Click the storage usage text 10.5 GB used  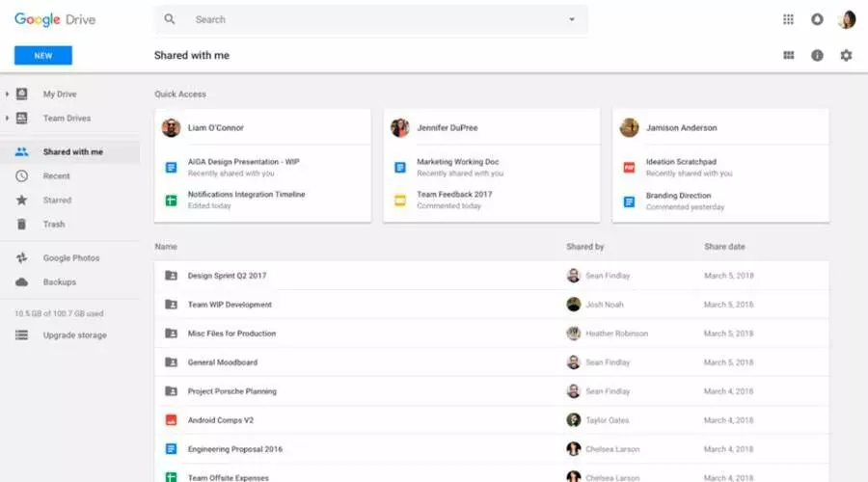pyautogui.click(x=59, y=313)
